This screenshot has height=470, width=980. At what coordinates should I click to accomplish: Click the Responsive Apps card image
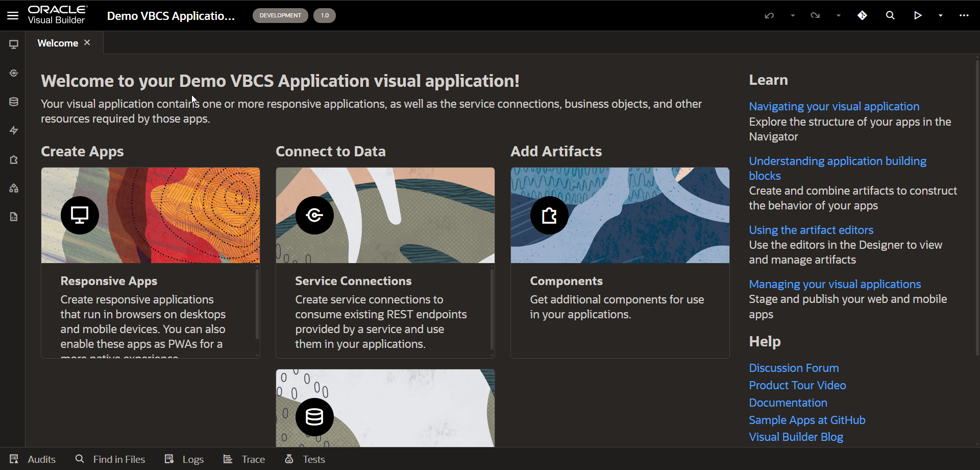tap(151, 215)
